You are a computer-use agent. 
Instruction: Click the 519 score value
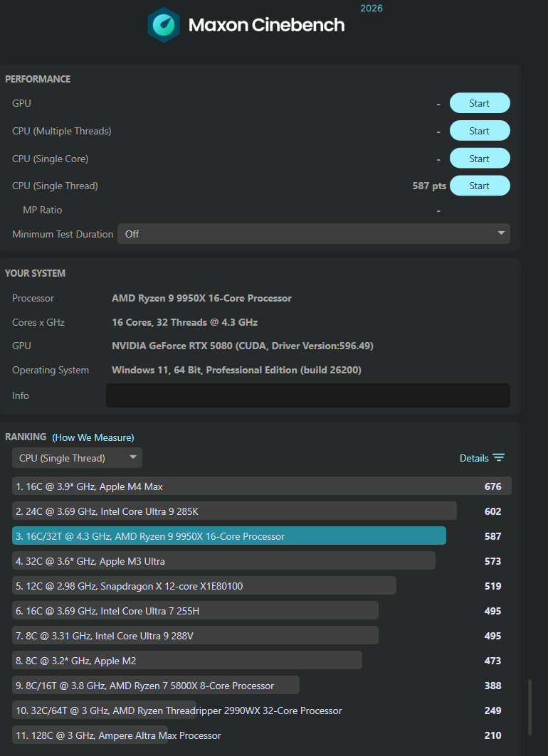point(492,586)
